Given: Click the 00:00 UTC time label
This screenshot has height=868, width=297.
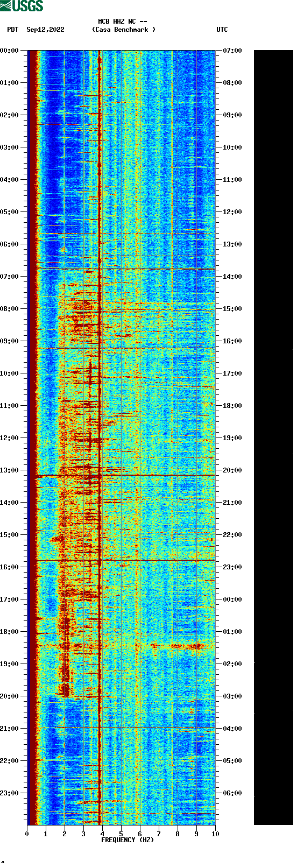Looking at the screenshot, I should pos(232,599).
